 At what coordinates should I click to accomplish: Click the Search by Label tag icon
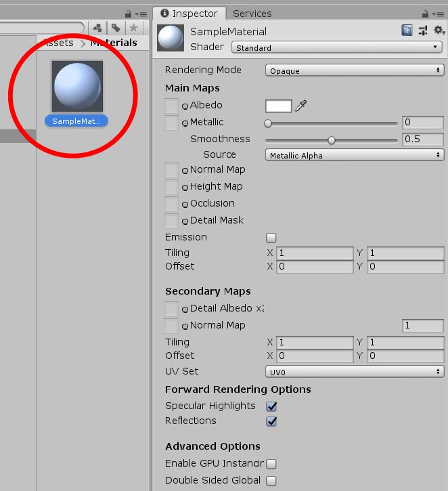[x=116, y=28]
